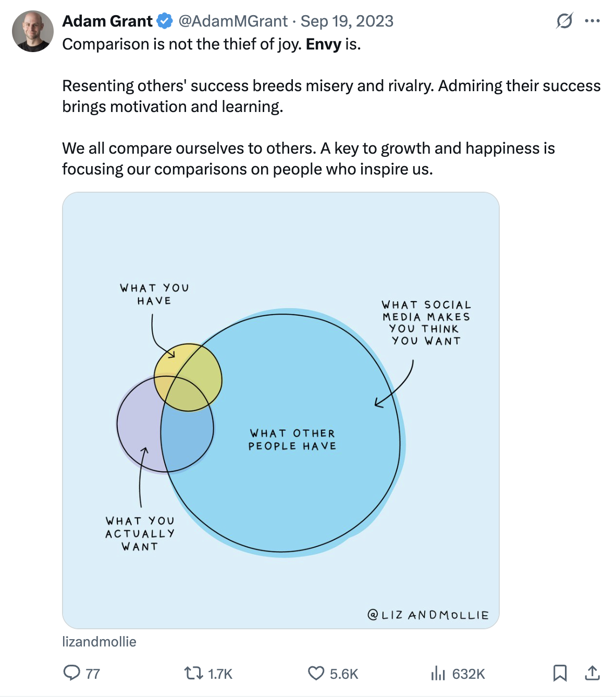Click the reply speech bubble icon
Screen dimensions: 616x697
[x=71, y=673]
